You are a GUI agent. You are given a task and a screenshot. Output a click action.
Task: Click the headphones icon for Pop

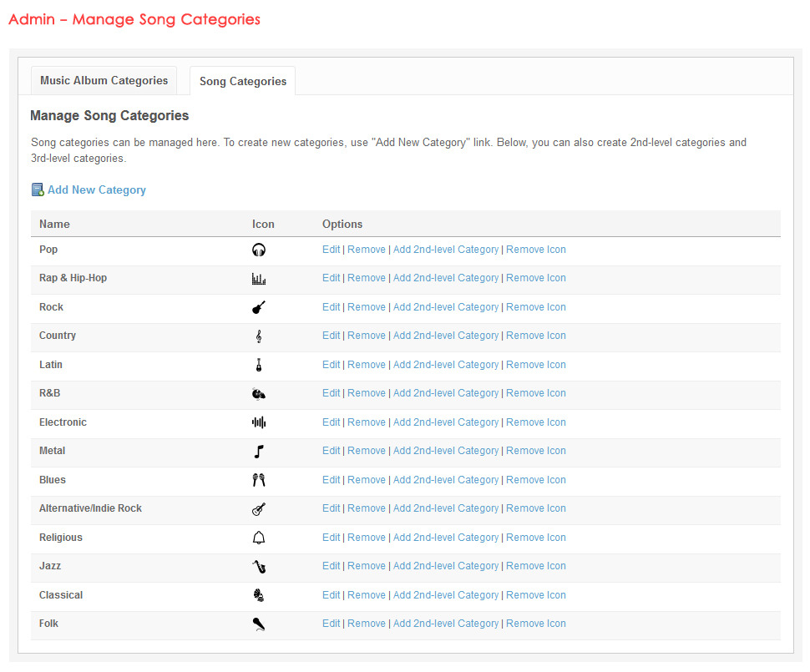(259, 250)
